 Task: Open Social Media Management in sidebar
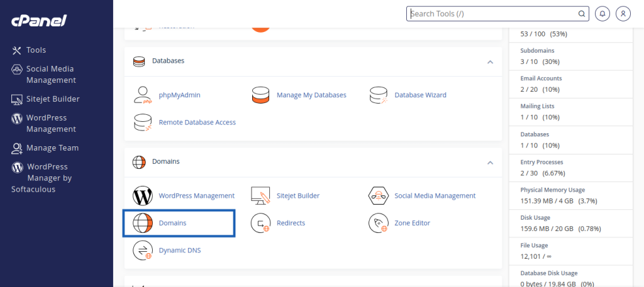click(x=51, y=75)
